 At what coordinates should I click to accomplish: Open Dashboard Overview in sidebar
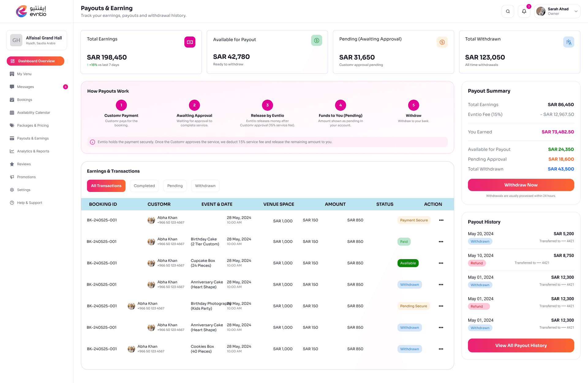pyautogui.click(x=36, y=61)
